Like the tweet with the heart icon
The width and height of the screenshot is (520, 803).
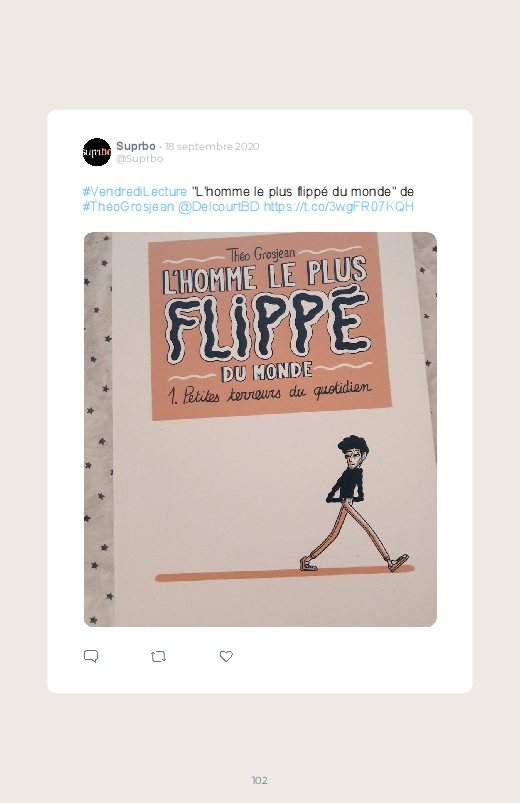tap(226, 656)
